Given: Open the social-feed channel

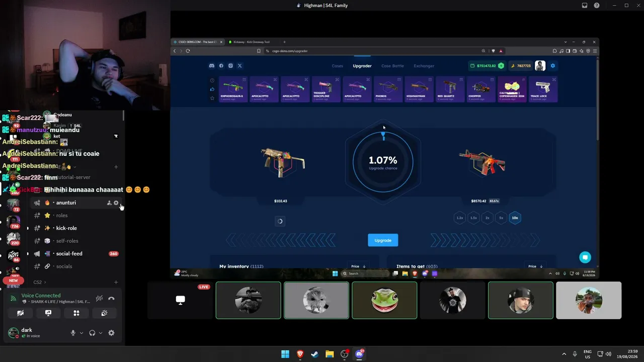Looking at the screenshot, I should (x=69, y=254).
